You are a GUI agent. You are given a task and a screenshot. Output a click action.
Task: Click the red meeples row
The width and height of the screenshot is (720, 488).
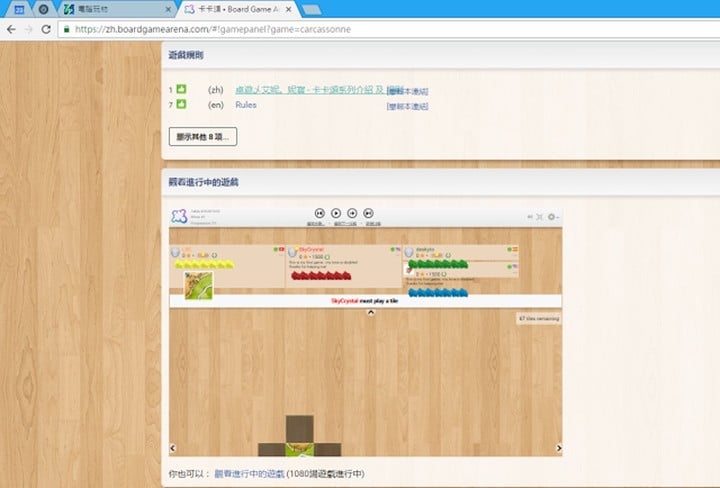tap(321, 275)
